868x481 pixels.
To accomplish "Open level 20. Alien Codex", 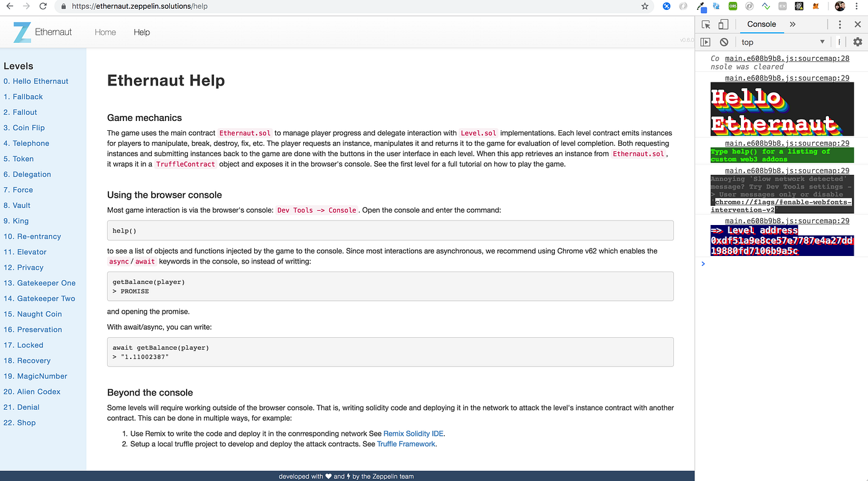I will 32,391.
